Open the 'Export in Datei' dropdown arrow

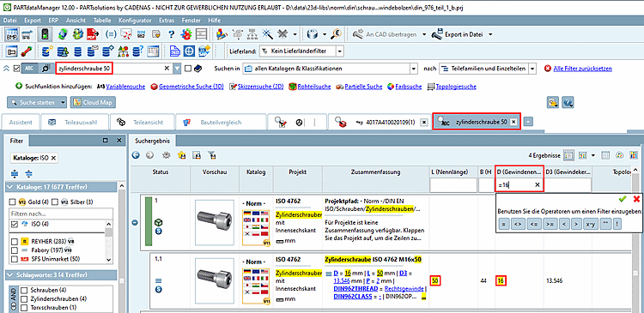point(490,34)
